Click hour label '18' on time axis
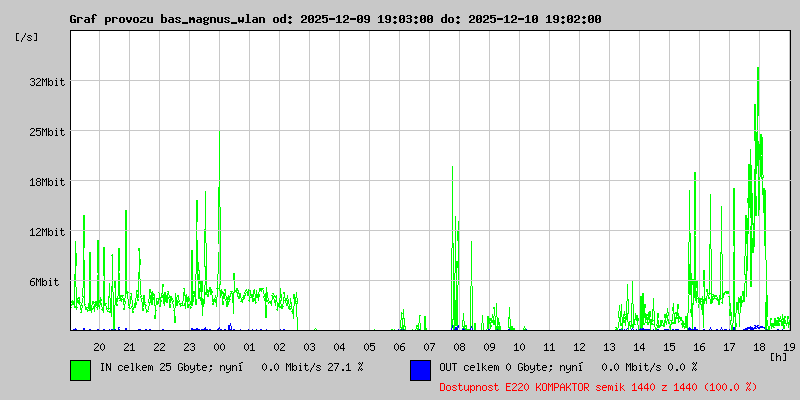 [x=760, y=347]
